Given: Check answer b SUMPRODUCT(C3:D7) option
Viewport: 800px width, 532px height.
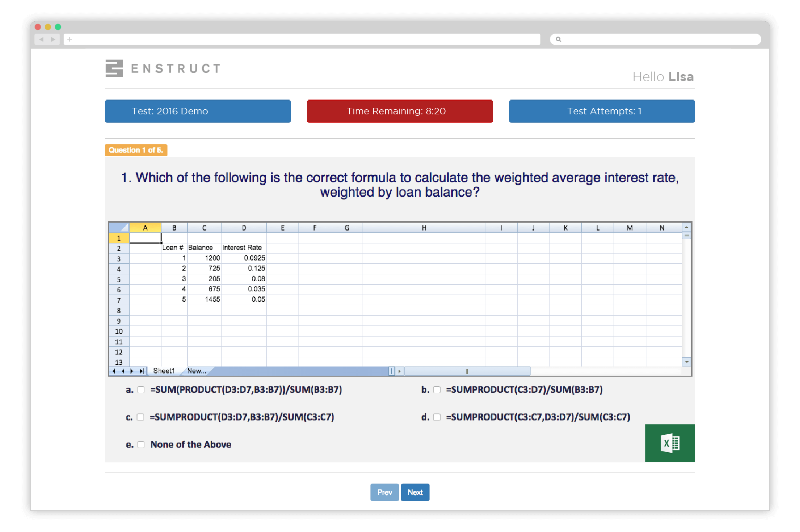Looking at the screenshot, I should (x=437, y=390).
